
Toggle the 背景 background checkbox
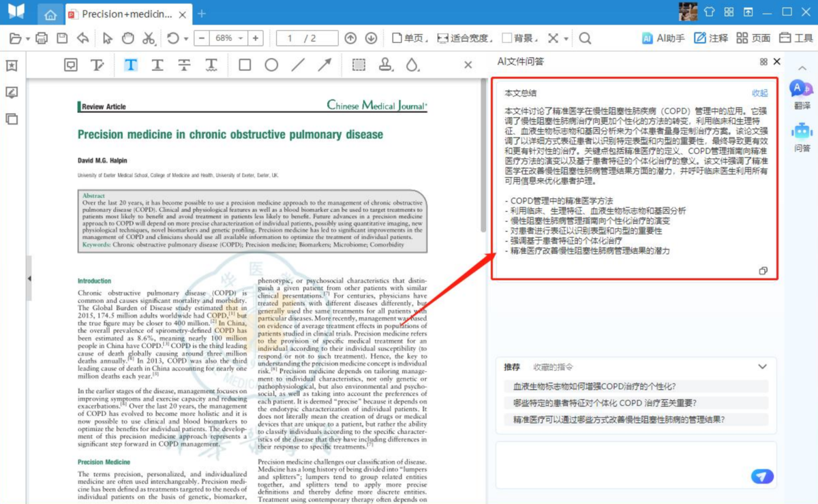pyautogui.click(x=507, y=38)
